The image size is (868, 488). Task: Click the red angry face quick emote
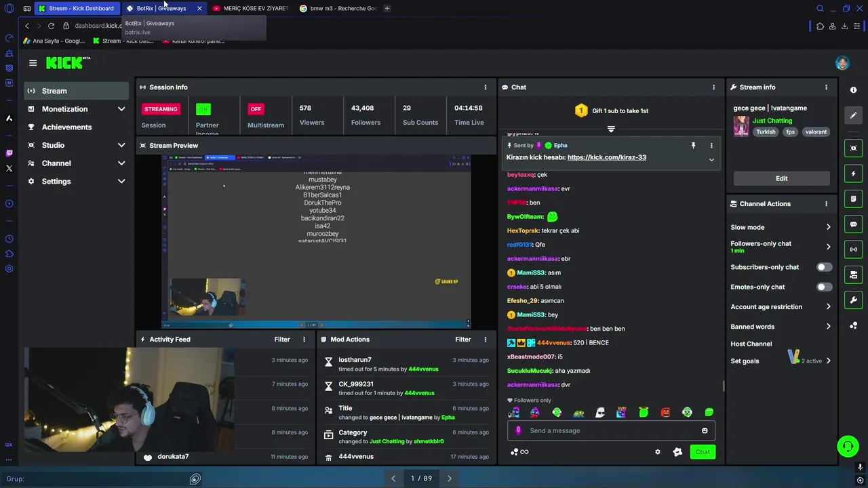665,412
